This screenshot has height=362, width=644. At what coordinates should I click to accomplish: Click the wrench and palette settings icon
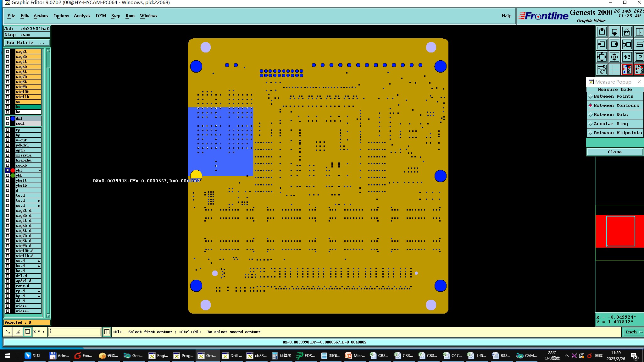coord(602,69)
